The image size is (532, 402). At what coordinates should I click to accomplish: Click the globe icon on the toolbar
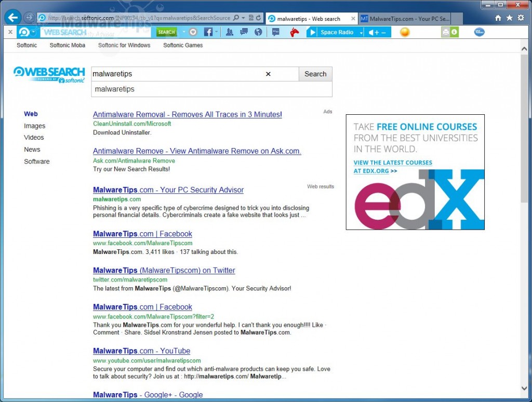(258, 32)
